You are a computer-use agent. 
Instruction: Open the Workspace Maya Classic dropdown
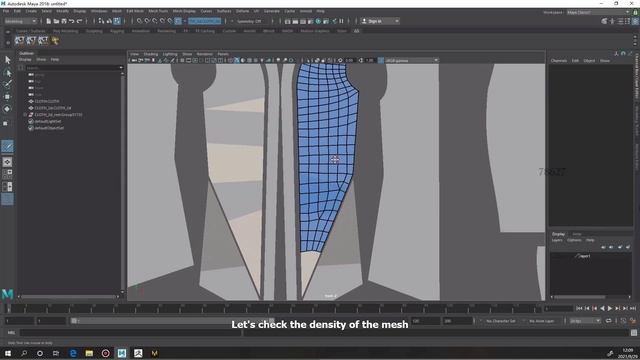[x=598, y=12]
